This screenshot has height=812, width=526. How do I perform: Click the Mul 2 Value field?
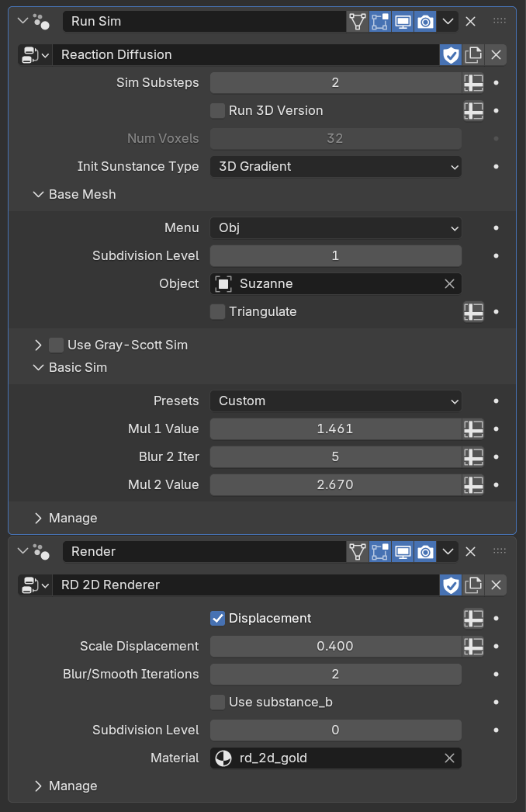(335, 484)
